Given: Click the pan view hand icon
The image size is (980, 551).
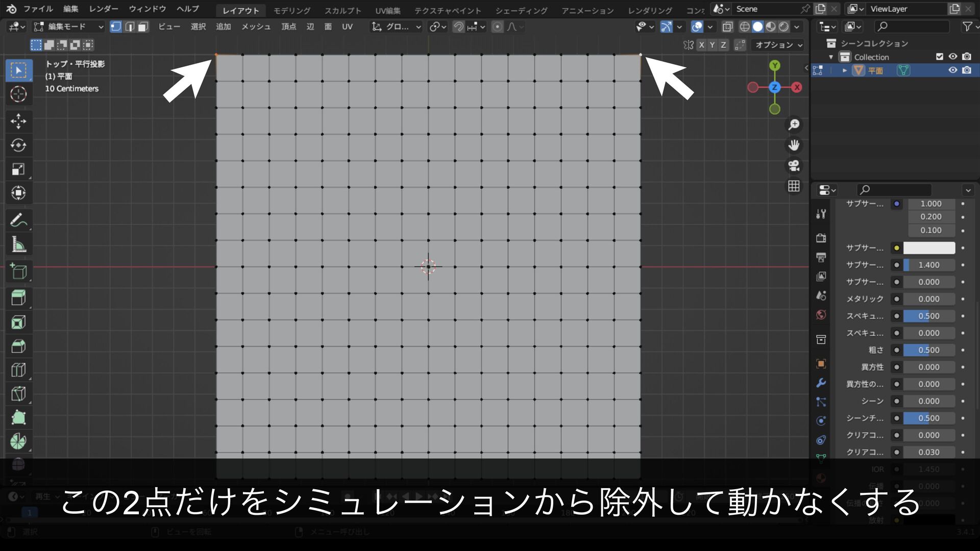Looking at the screenshot, I should pos(794,145).
